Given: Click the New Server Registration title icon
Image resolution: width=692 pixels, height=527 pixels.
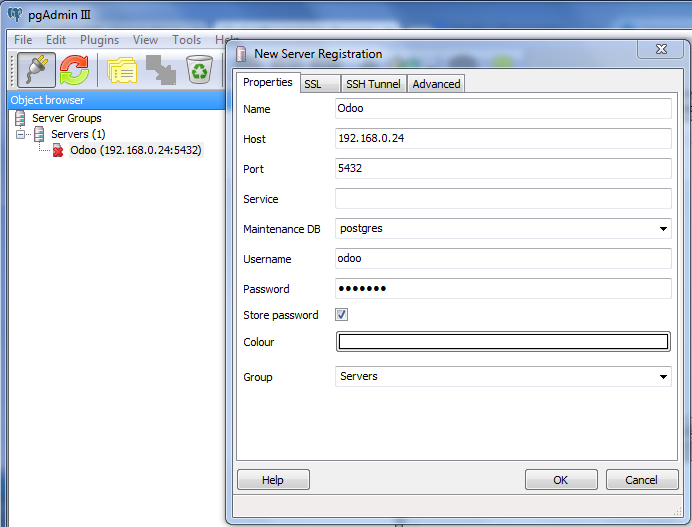Looking at the screenshot, I should pyautogui.click(x=241, y=54).
